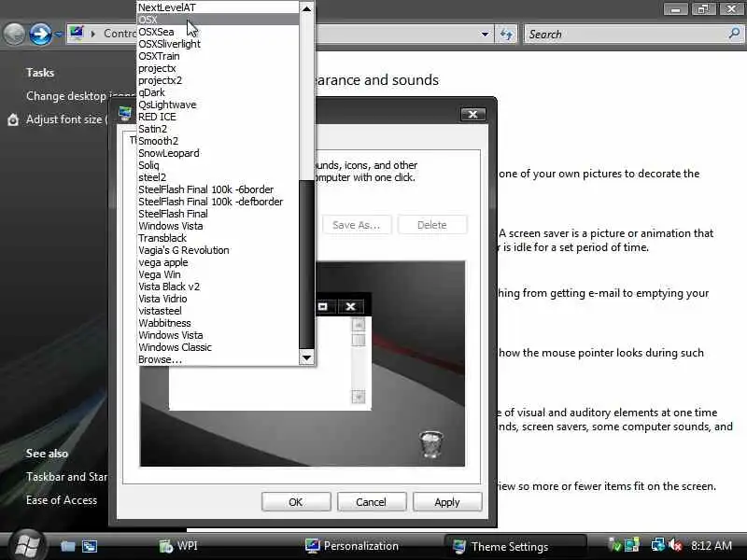
Task: Select Vagia's G Revolution theme
Action: tap(218, 250)
